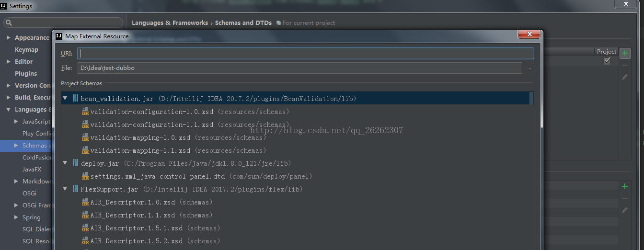Select OSGi in the settings tree
644x250 pixels.
click(29, 193)
